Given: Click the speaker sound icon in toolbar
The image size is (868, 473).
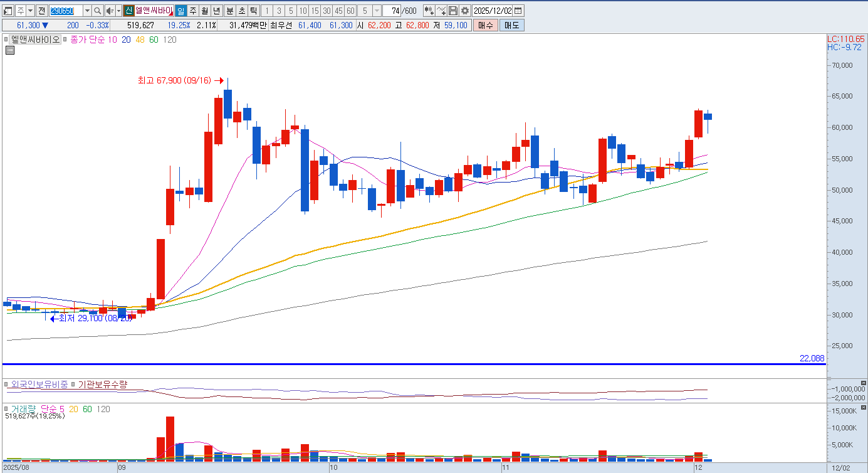Looking at the screenshot, I should pos(110,11).
